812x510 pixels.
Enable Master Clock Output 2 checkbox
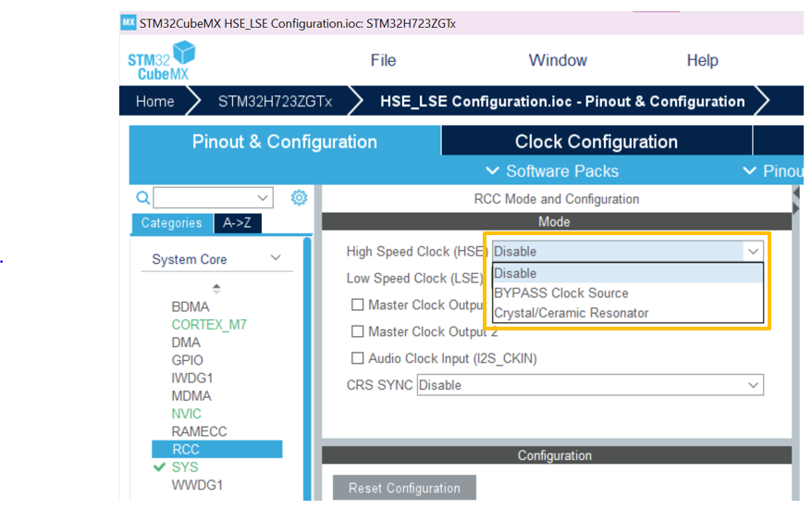click(357, 331)
